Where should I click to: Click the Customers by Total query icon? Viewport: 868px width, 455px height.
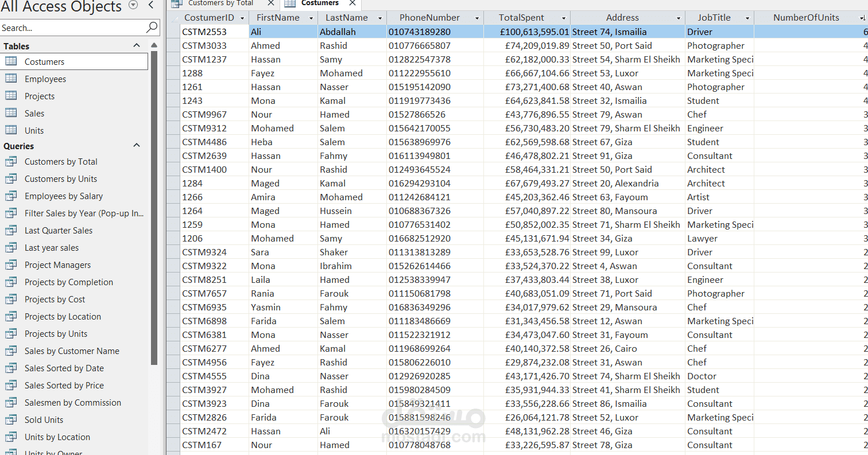(x=11, y=161)
